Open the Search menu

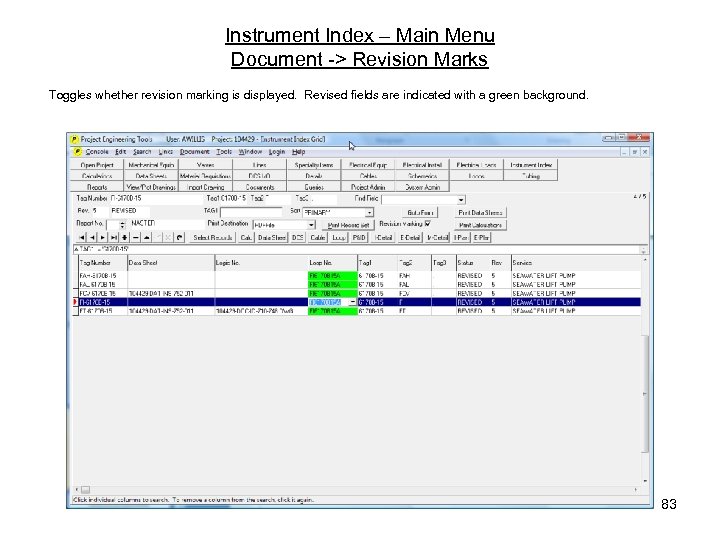point(142,152)
